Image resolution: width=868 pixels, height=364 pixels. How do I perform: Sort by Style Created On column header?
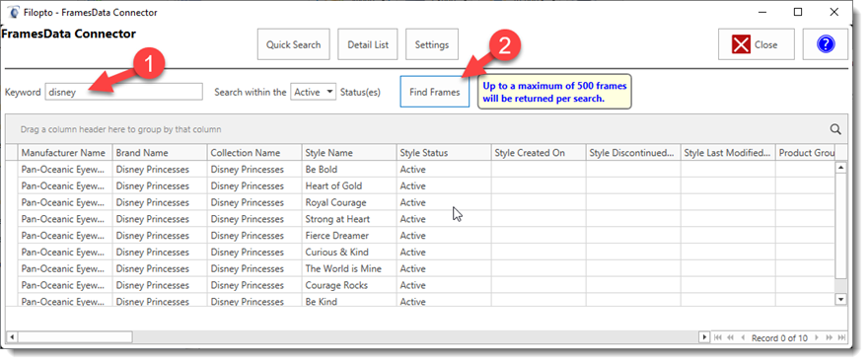tap(539, 153)
